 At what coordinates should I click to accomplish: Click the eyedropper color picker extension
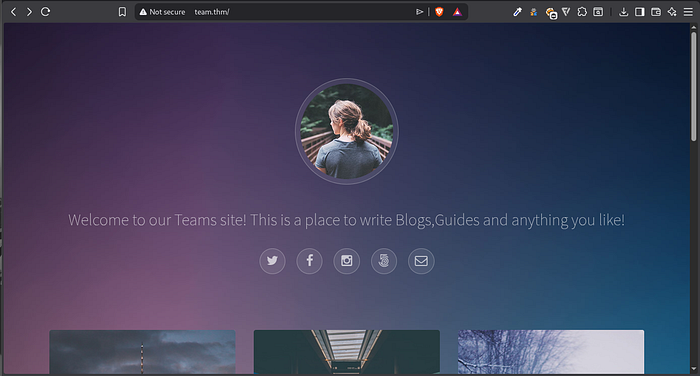click(517, 12)
